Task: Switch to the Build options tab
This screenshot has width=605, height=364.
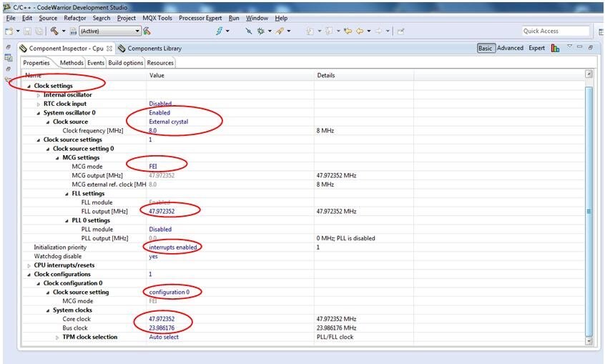Action: click(125, 63)
